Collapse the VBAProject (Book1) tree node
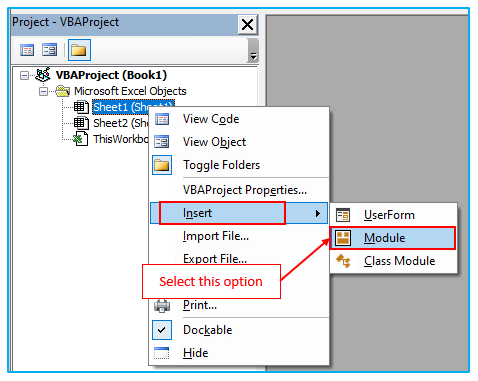Image resolution: width=478 pixels, height=381 pixels. [x=24, y=75]
